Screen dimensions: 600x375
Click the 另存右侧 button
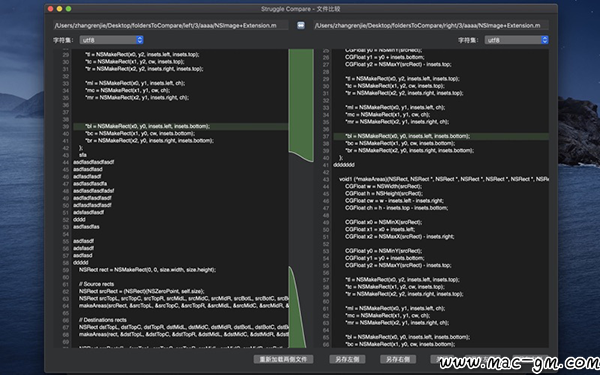(x=398, y=359)
